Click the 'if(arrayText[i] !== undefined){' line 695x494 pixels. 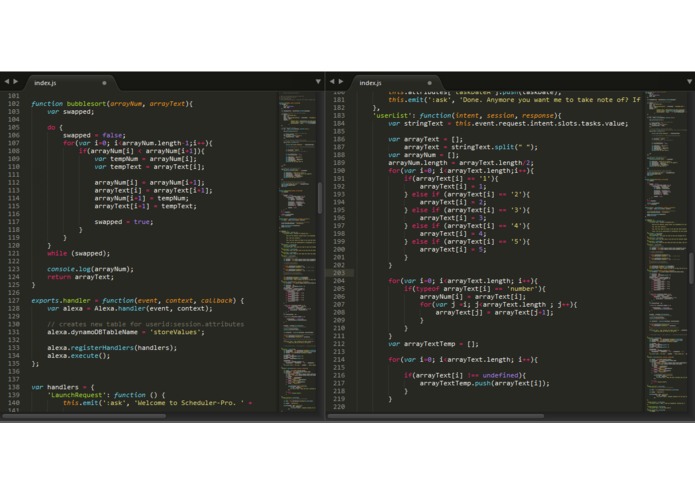tap(465, 375)
